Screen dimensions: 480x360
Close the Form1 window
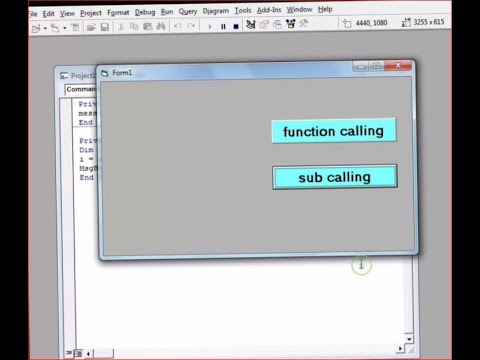[x=398, y=65]
